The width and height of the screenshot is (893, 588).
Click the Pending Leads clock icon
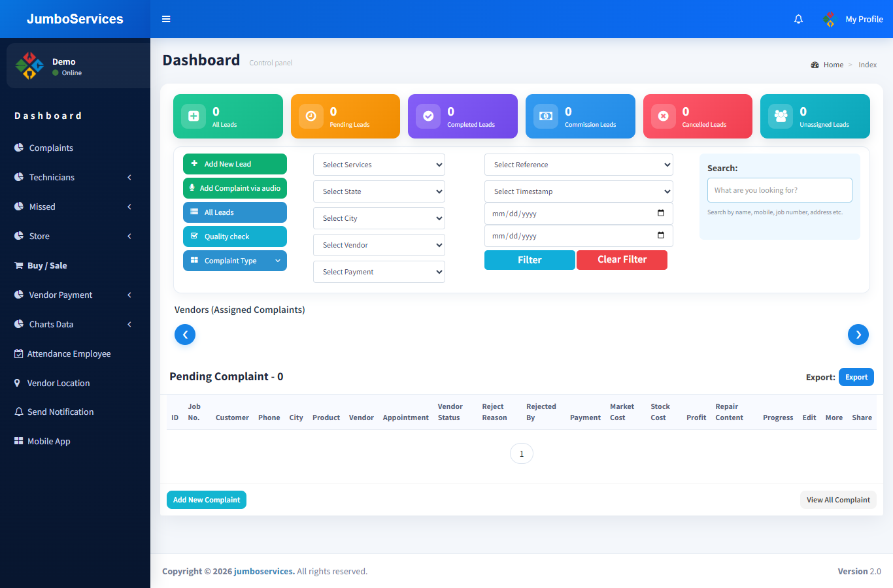click(311, 116)
